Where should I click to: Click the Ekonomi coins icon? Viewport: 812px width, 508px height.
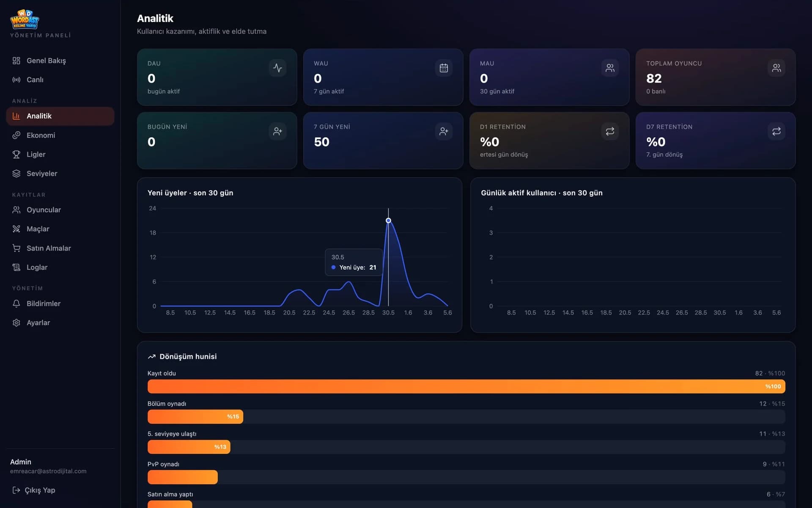(16, 135)
